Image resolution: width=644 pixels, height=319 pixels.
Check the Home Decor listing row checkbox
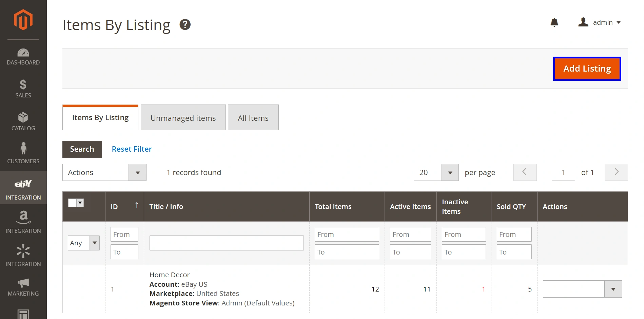pyautogui.click(x=84, y=288)
